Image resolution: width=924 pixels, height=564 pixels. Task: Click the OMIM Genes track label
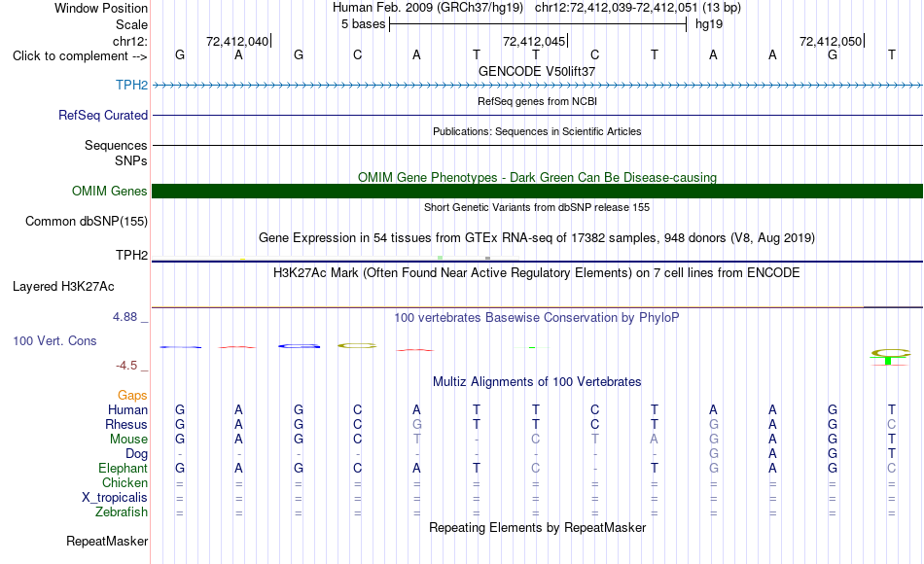(109, 191)
